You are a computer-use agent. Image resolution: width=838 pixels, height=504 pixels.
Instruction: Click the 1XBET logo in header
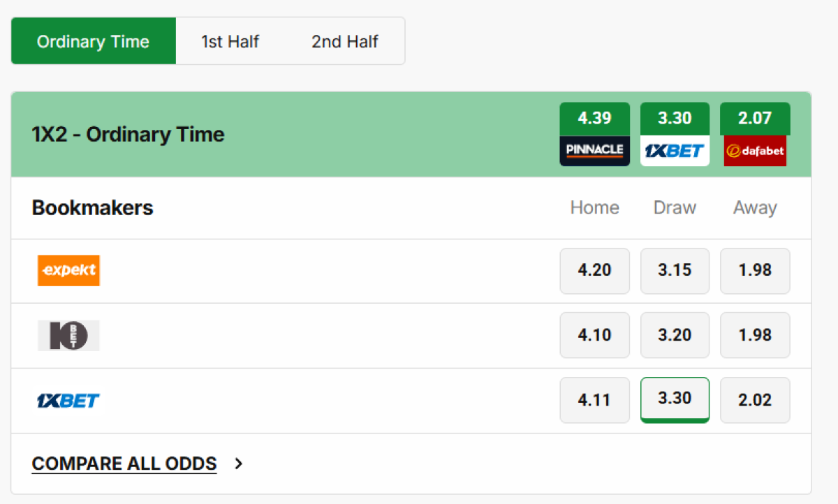675,150
